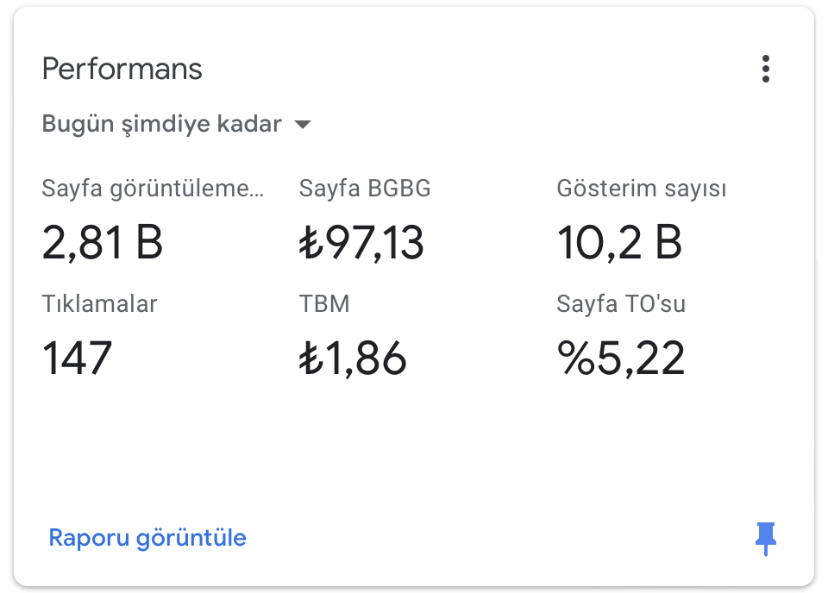This screenshot has height=593, width=828.
Task: Select the 'Tıklamalar' metric label
Action: (x=100, y=304)
